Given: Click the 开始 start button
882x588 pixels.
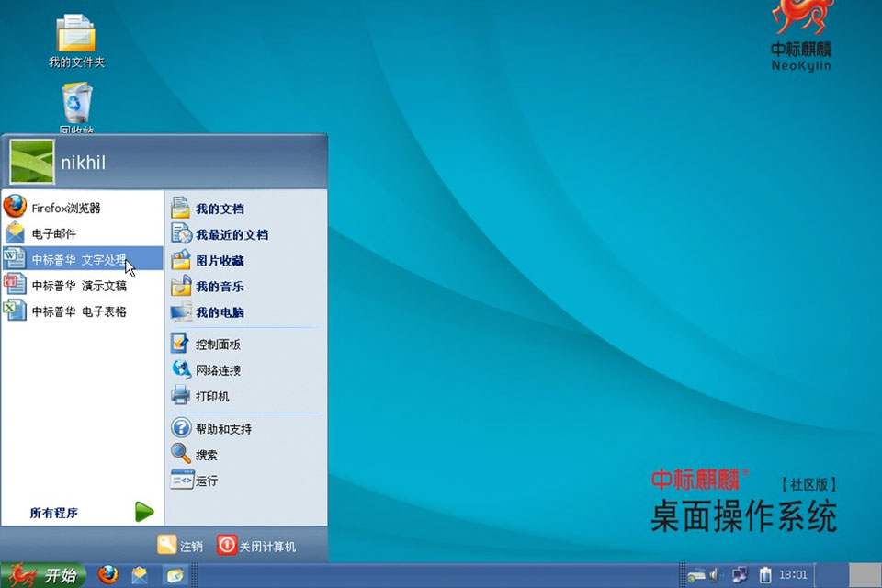Looking at the screenshot, I should (x=43, y=575).
